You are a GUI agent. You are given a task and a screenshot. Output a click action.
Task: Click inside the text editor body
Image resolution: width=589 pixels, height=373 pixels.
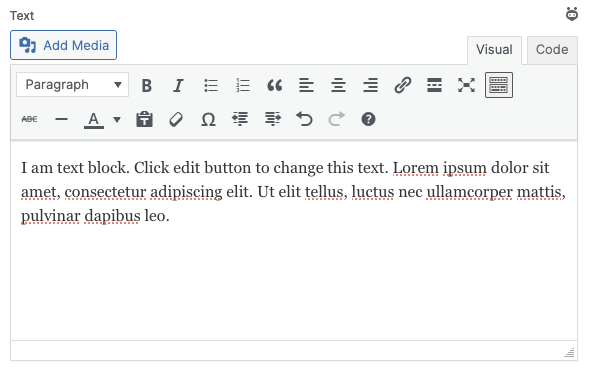(x=294, y=240)
